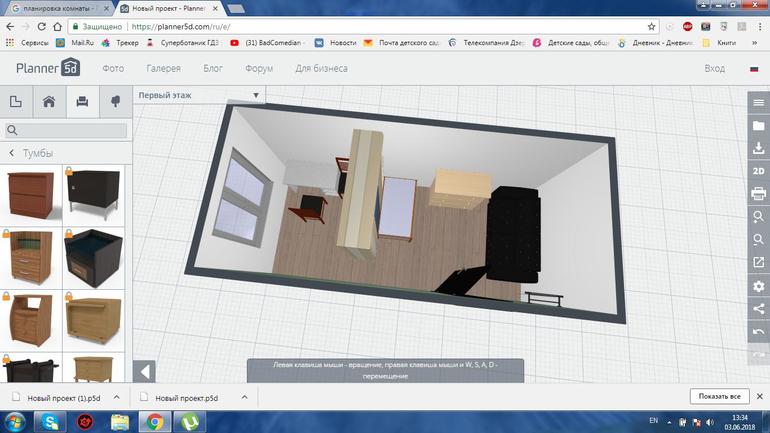
Task: Undo the last action
Action: pos(758,332)
